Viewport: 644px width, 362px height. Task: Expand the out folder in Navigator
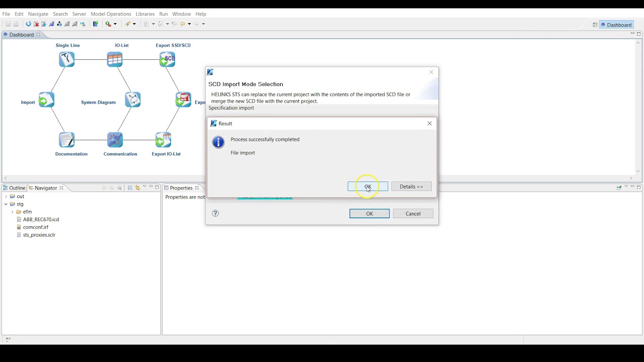pyautogui.click(x=6, y=197)
